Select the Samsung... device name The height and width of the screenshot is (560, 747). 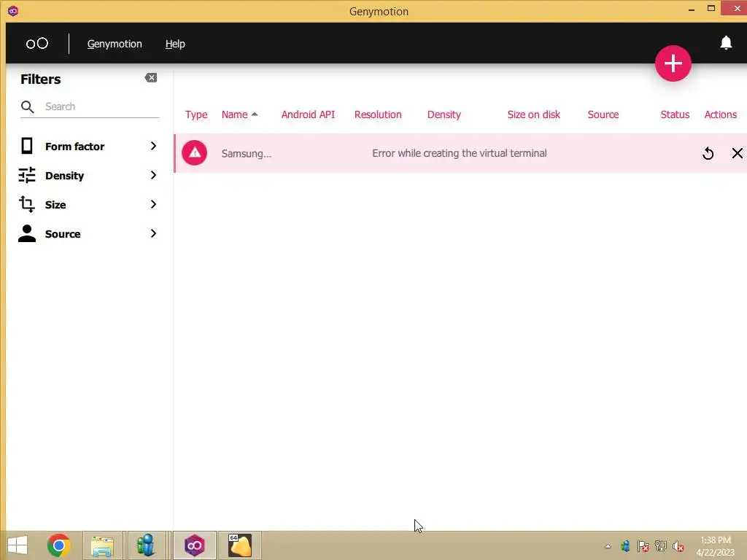point(247,153)
